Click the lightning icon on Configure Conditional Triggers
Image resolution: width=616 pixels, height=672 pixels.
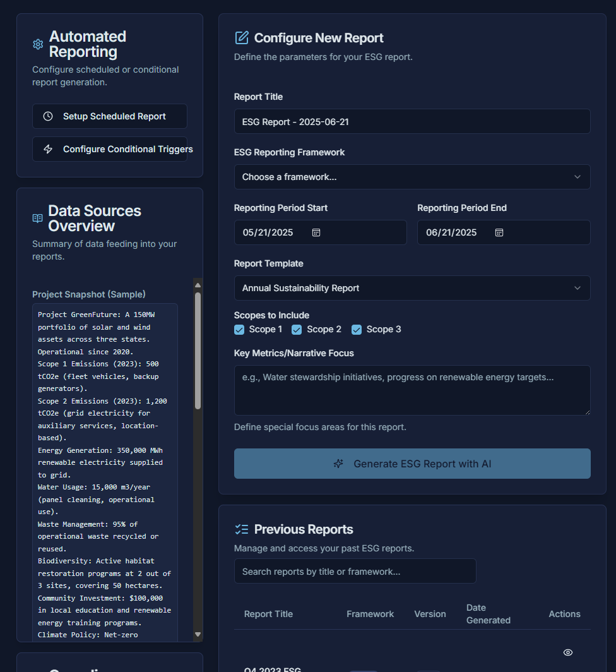point(49,149)
